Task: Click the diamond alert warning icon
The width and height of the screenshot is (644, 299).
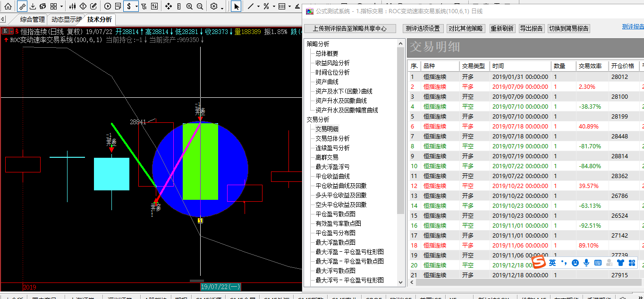Action: click(83, 6)
